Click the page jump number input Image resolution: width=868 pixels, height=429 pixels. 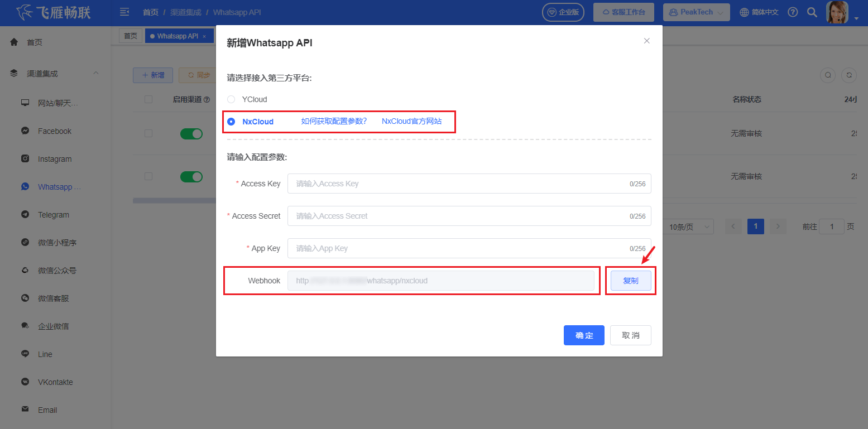click(x=832, y=226)
